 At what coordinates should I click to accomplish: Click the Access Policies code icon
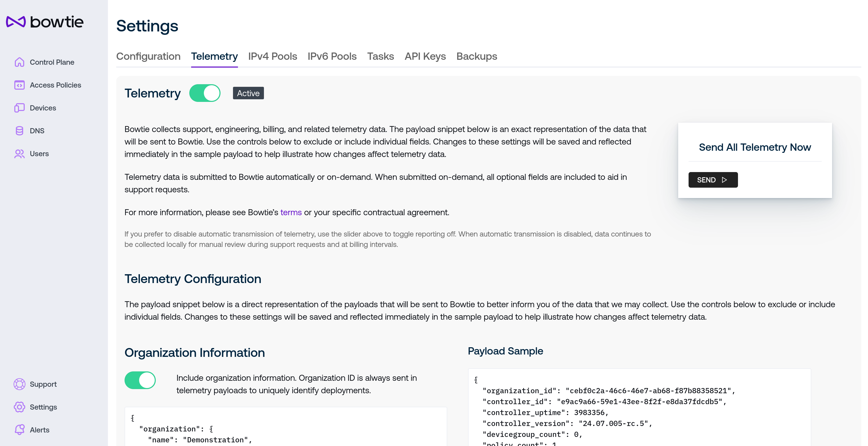coord(20,85)
